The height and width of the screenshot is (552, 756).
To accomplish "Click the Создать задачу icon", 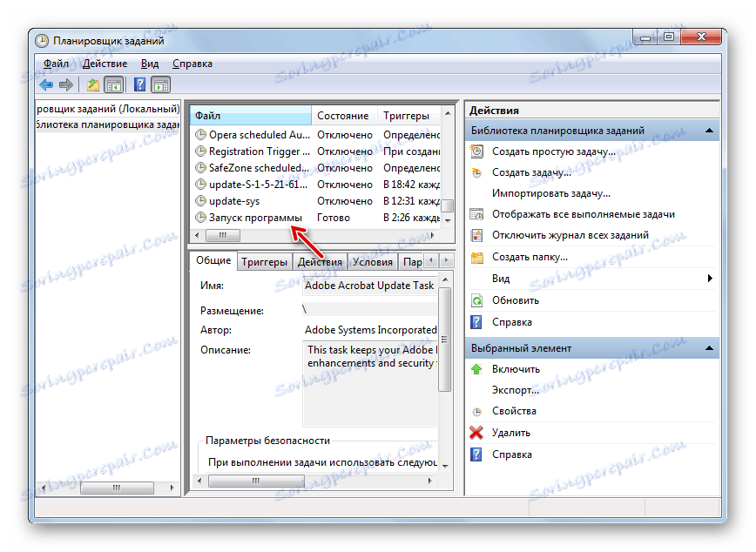I will click(x=476, y=172).
